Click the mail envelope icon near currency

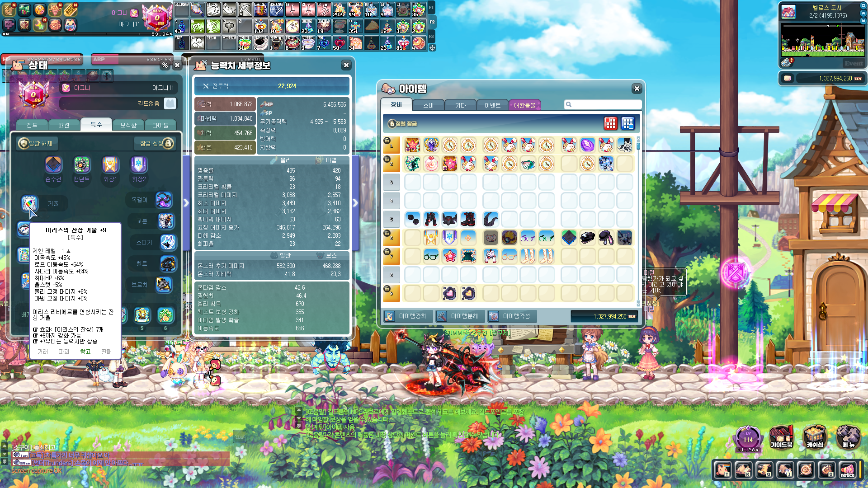(x=788, y=78)
